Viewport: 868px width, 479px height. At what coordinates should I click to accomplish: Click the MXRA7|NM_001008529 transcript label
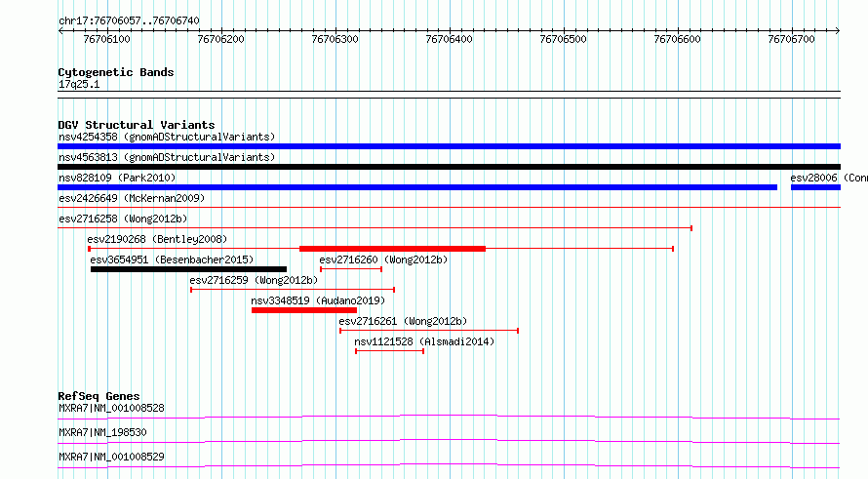(111, 457)
